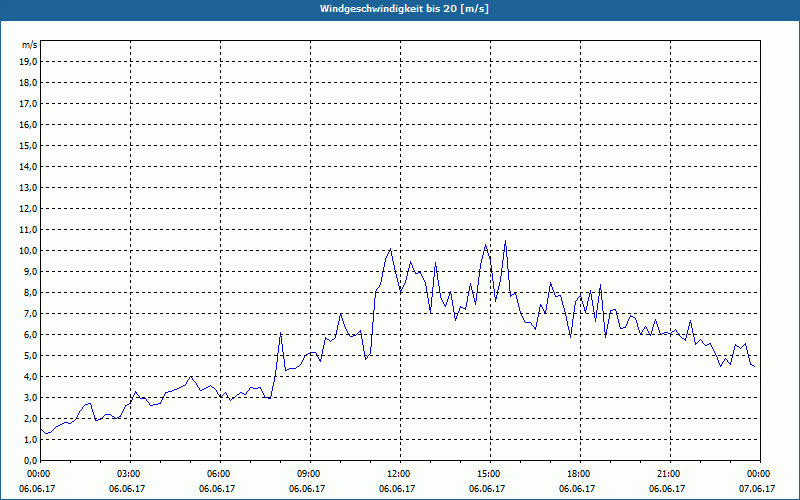Select the 16,0 y-axis label

tap(28, 124)
